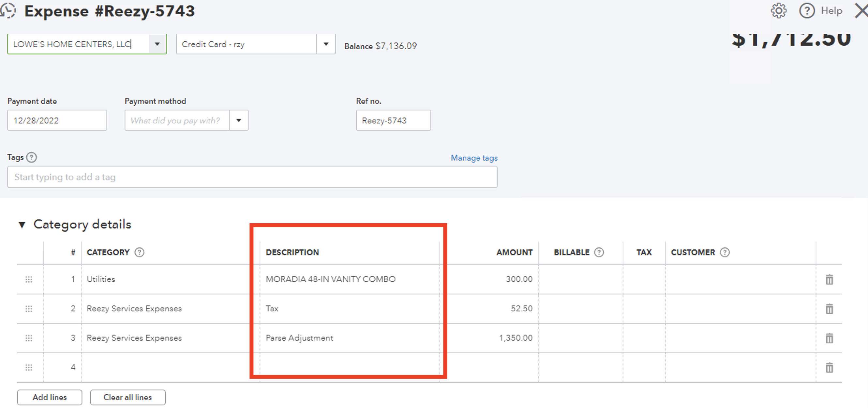
Task: Click the Billable column help icon
Action: point(599,252)
